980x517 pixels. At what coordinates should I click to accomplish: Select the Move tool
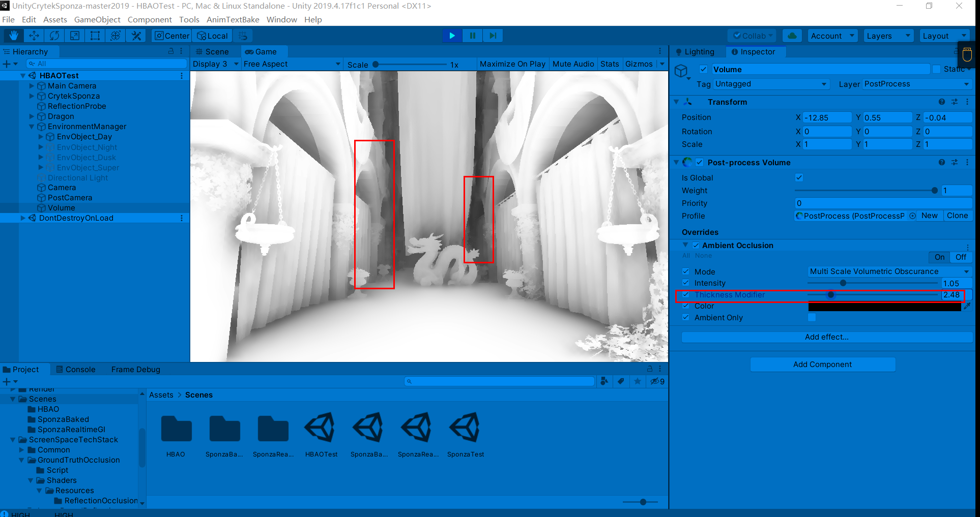click(34, 36)
